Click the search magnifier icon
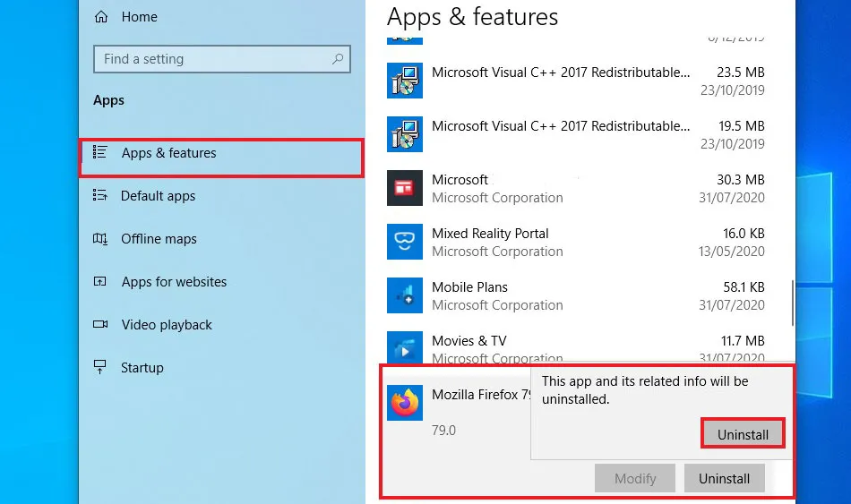 point(338,58)
